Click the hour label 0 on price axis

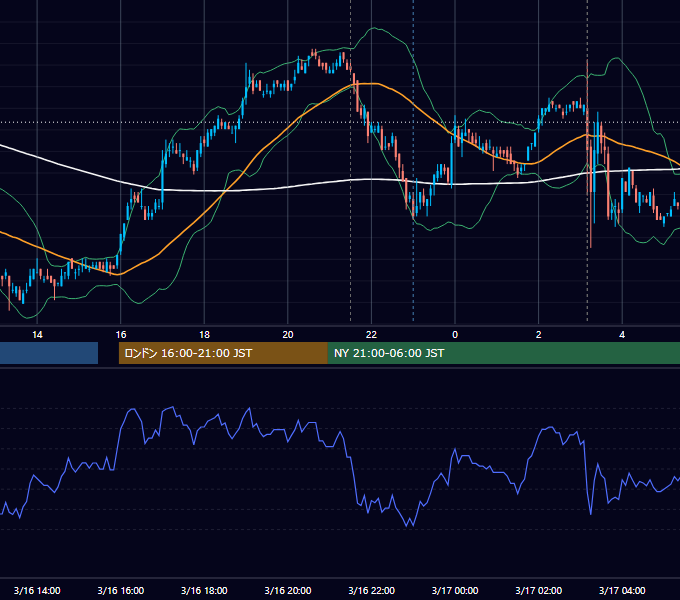[x=455, y=335]
